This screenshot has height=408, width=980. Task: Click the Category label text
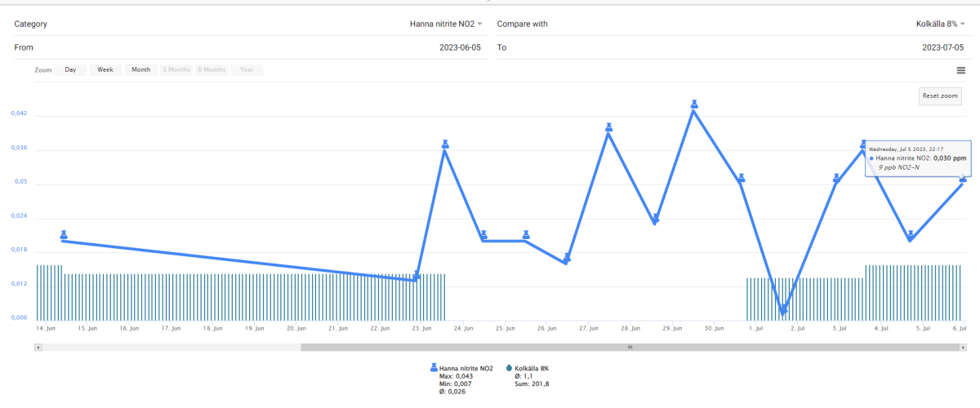[x=30, y=24]
